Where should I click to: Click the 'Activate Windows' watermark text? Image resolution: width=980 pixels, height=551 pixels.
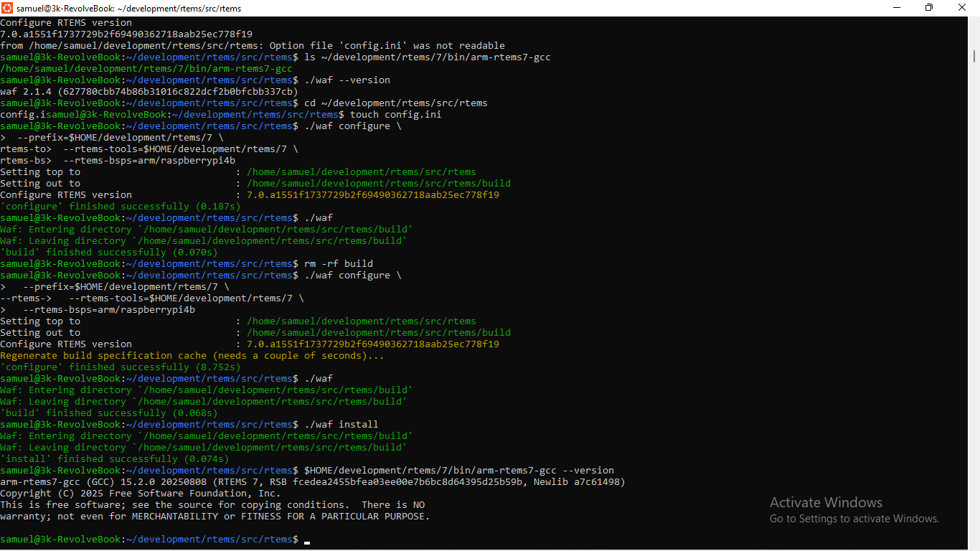click(826, 503)
